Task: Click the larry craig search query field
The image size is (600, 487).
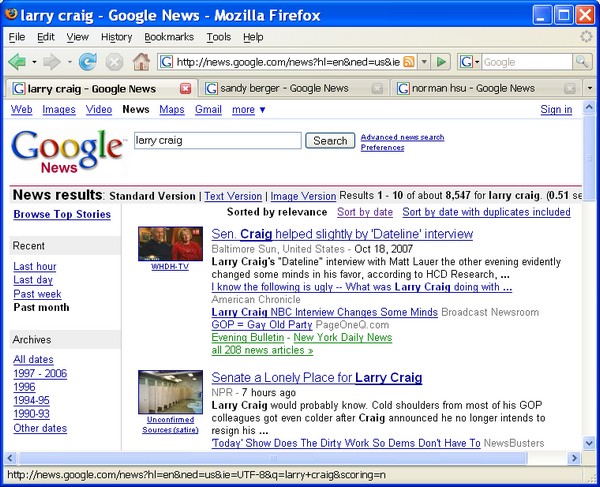Action: pyautogui.click(x=217, y=140)
